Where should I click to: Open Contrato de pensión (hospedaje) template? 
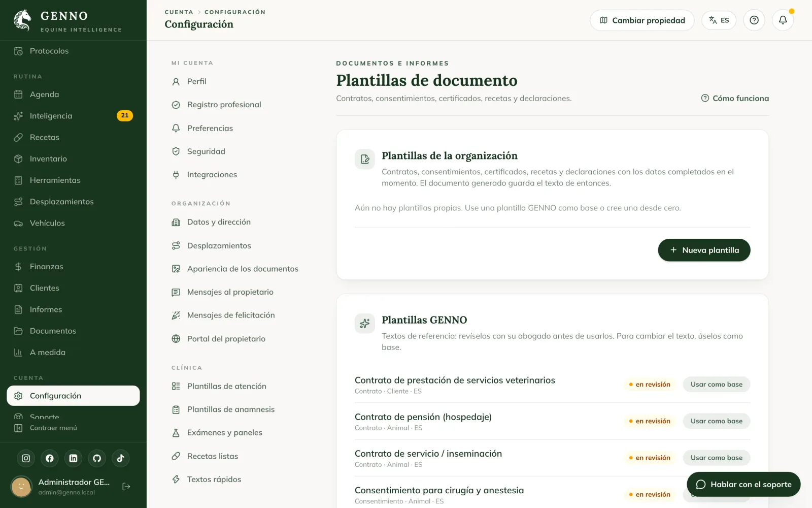click(423, 417)
